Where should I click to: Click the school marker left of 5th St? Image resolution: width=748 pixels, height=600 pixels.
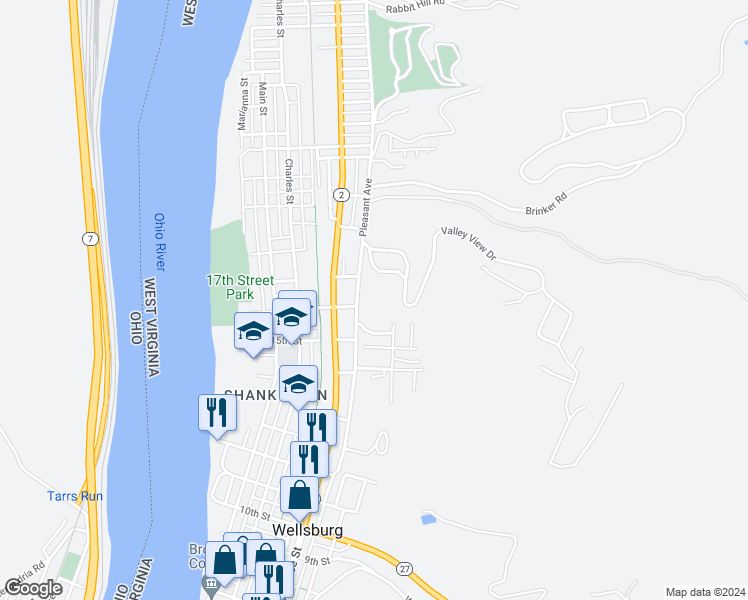(253, 332)
